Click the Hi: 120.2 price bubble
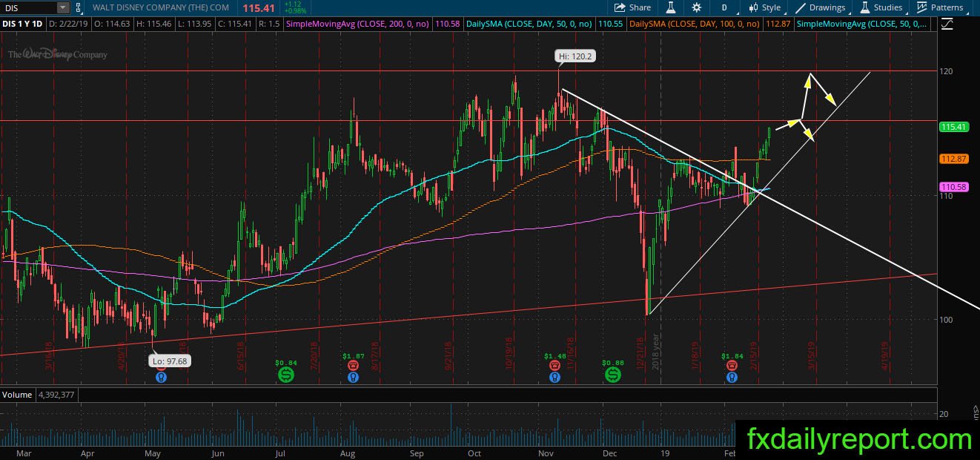980x460 pixels. click(576, 56)
